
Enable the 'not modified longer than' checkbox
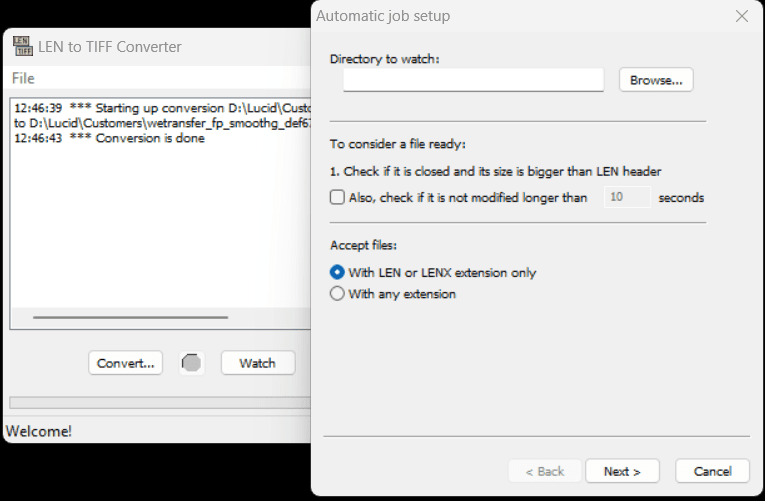(x=338, y=198)
